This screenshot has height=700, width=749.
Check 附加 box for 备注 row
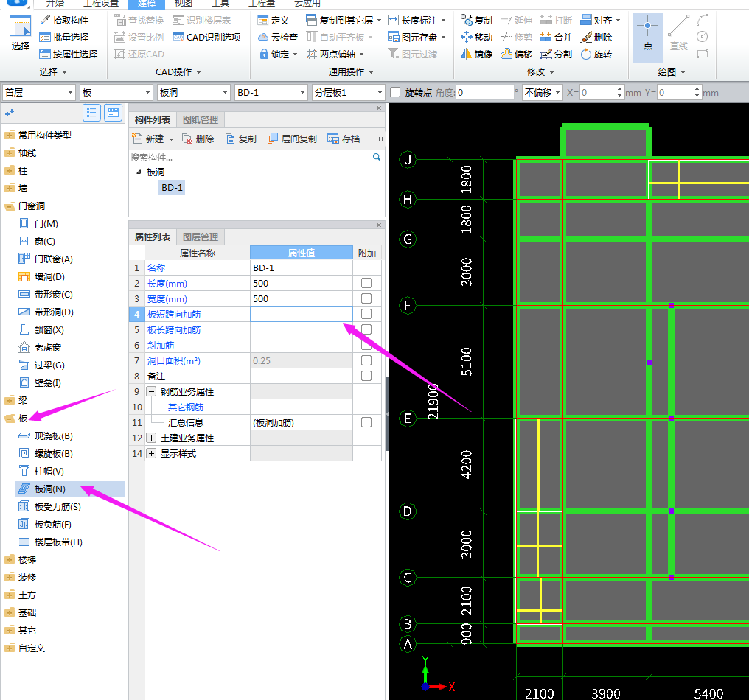366,376
